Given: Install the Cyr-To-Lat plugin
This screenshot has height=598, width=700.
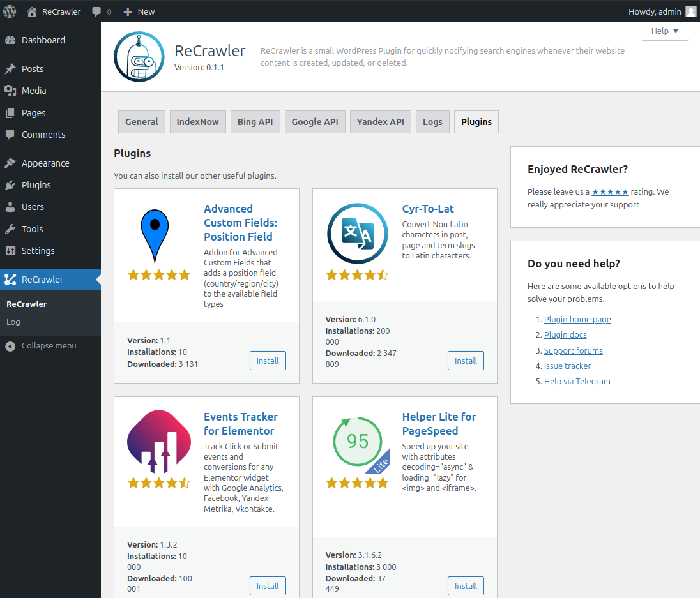Looking at the screenshot, I should click(466, 361).
